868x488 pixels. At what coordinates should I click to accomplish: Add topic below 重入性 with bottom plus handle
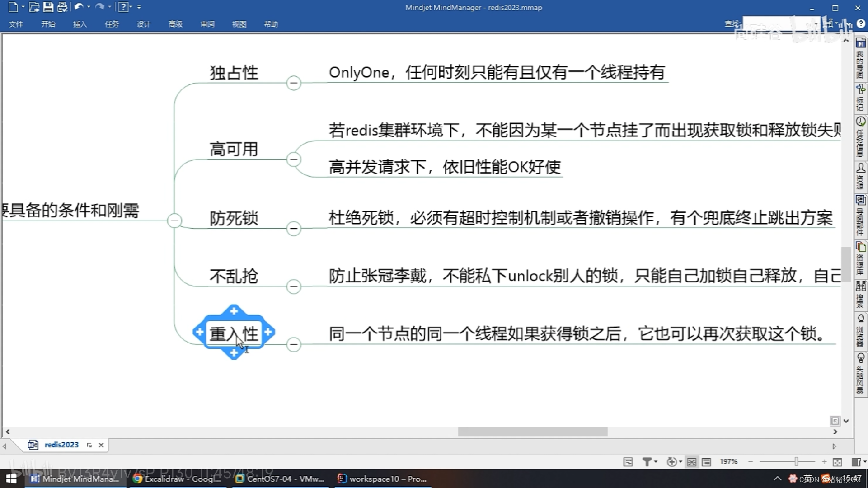[234, 353]
